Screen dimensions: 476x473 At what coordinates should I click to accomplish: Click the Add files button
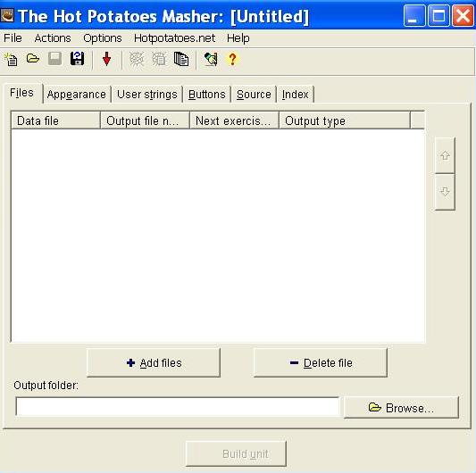tap(154, 363)
